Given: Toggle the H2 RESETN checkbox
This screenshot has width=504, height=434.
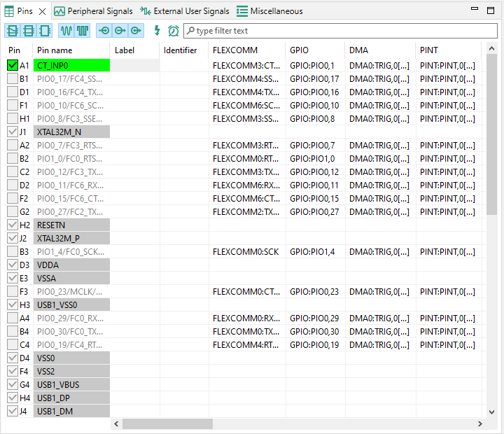Looking at the screenshot, I should (12, 225).
